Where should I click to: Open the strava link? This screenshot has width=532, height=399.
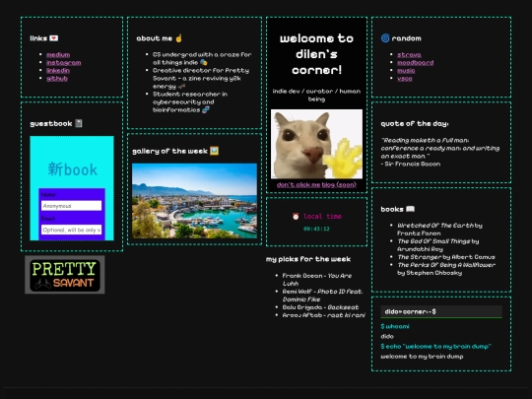tap(409, 54)
